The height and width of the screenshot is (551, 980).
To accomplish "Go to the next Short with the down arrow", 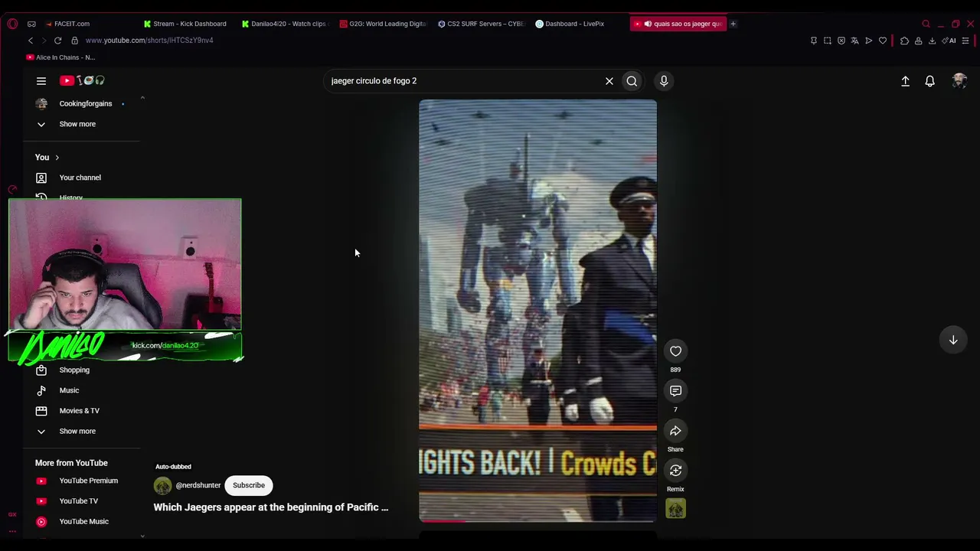I will click(953, 340).
